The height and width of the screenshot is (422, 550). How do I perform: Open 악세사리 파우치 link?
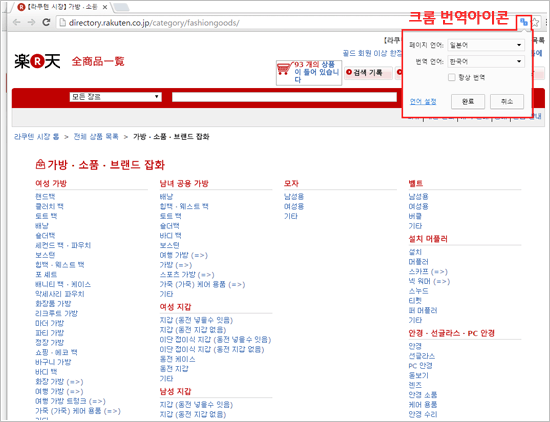click(60, 294)
